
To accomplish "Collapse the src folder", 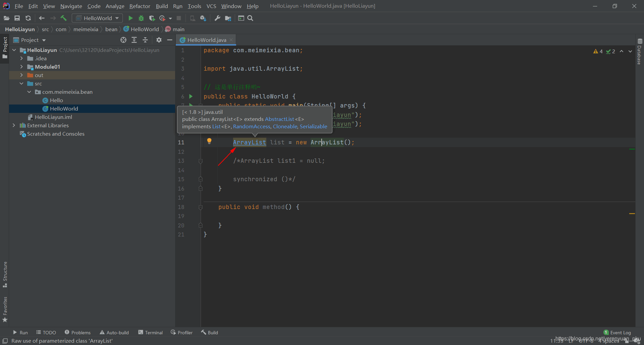I will pos(21,83).
